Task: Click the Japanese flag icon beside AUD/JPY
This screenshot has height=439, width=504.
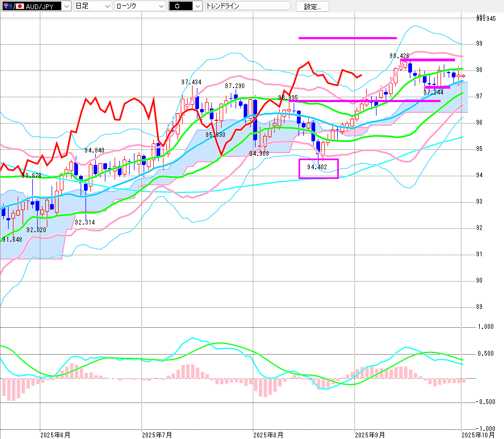Action: point(19,6)
